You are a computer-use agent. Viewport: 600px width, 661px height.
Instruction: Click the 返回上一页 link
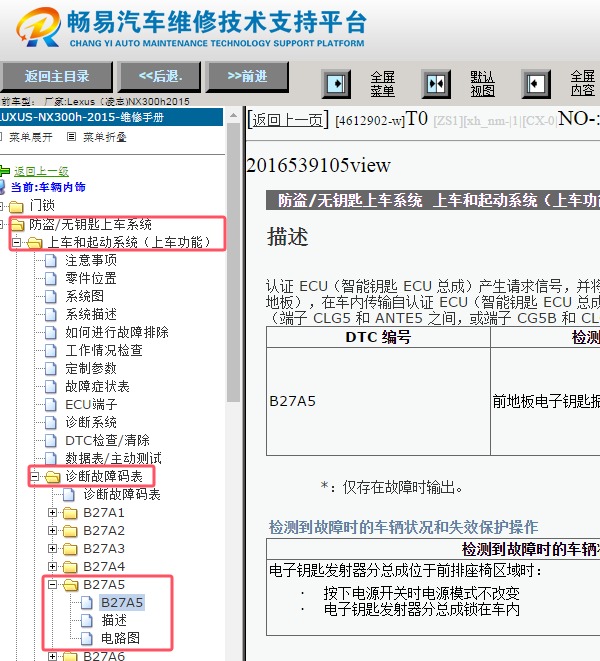[288, 120]
